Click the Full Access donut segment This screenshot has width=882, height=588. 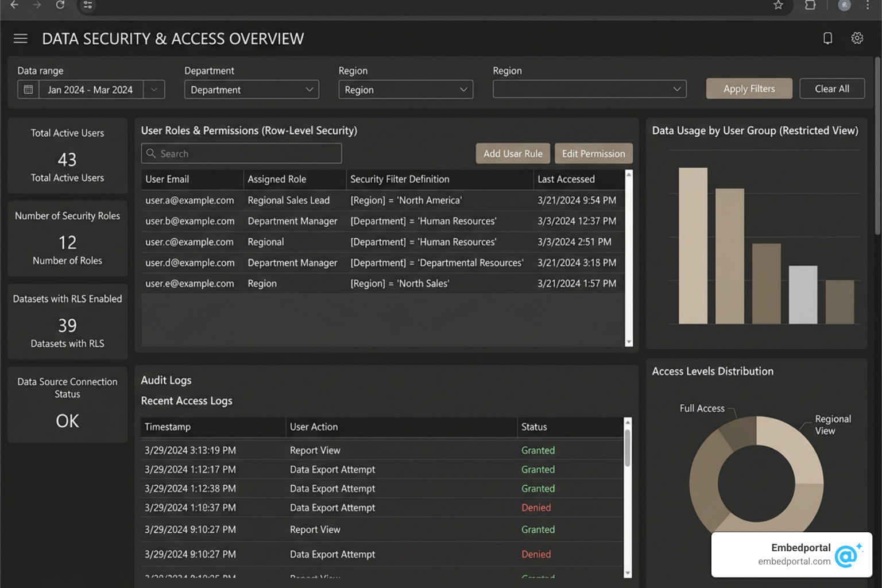coord(740,434)
